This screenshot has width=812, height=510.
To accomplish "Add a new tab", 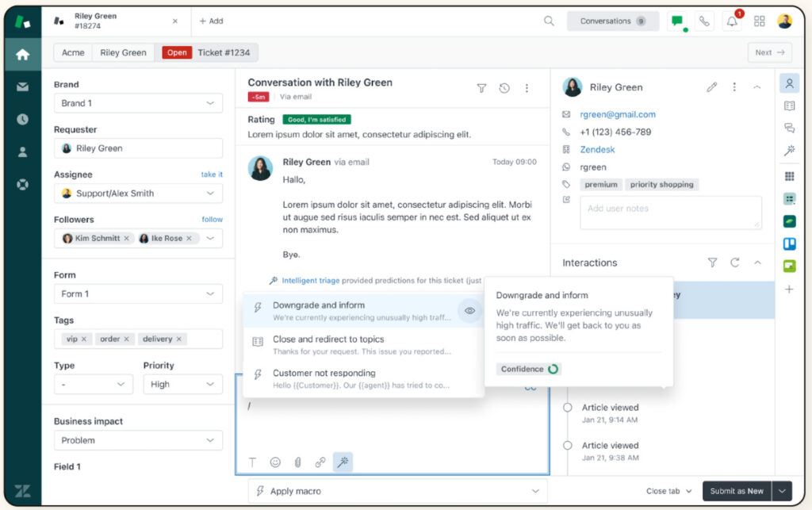I will (211, 21).
